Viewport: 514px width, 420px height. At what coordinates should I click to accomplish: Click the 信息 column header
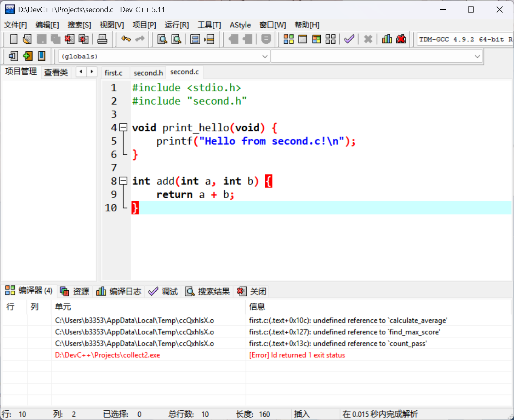pyautogui.click(x=379, y=306)
